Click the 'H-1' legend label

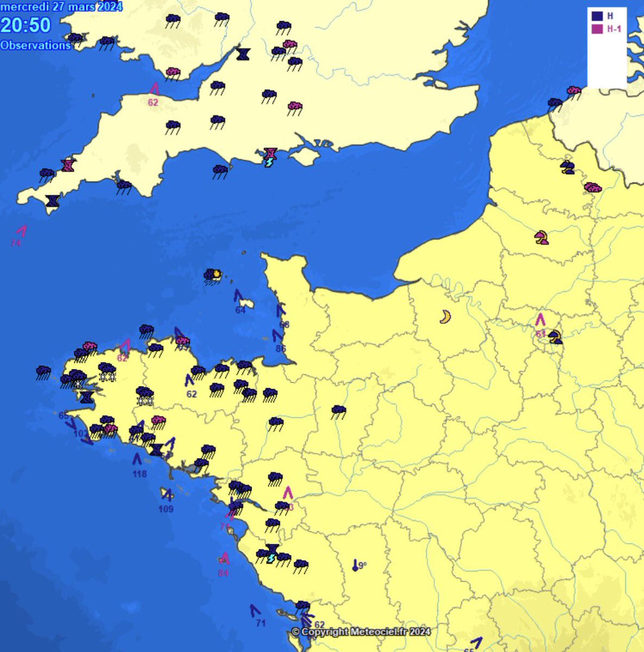coord(614,29)
